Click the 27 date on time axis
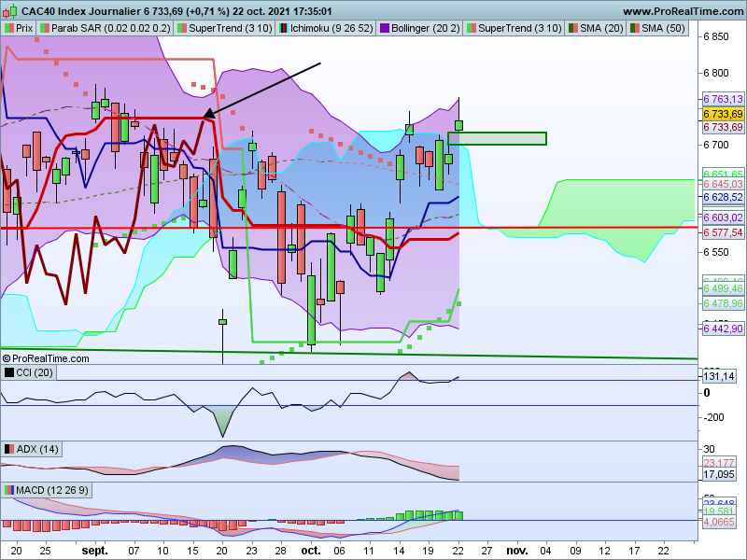 pos(486,551)
